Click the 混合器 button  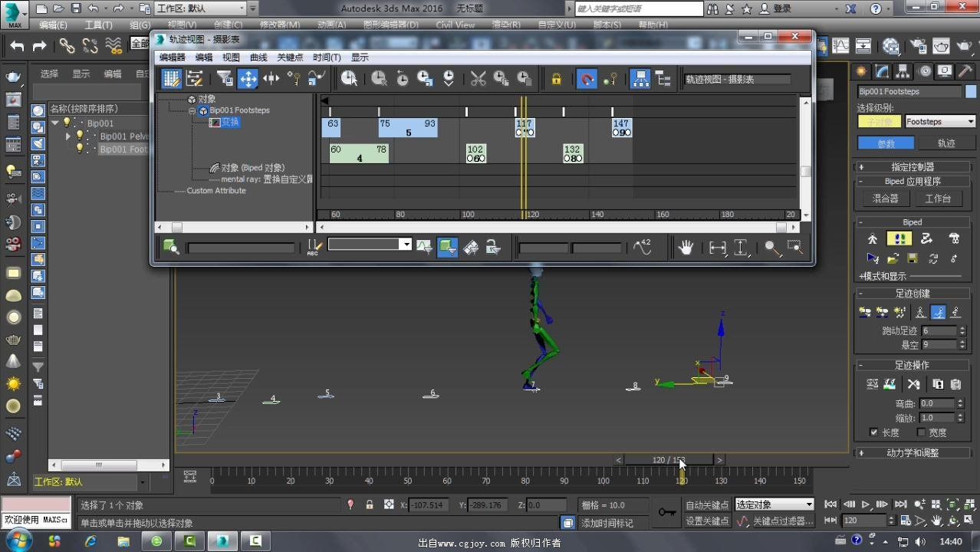[x=885, y=198]
